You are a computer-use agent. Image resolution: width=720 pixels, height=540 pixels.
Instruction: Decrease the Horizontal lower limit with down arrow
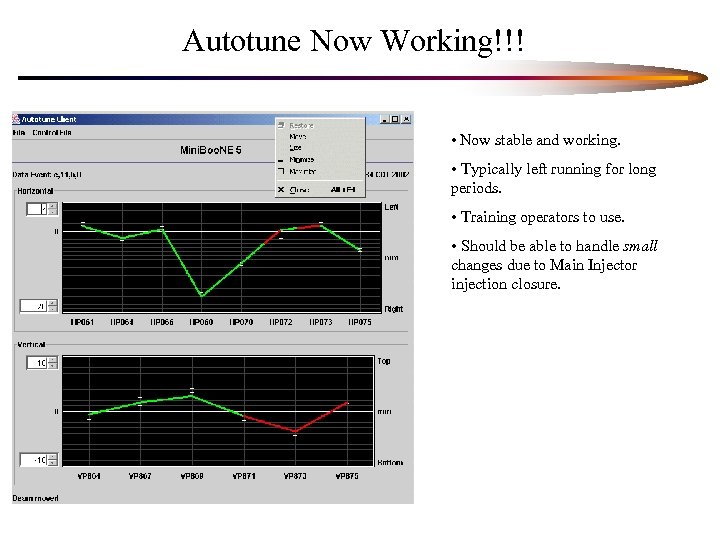coord(53,309)
